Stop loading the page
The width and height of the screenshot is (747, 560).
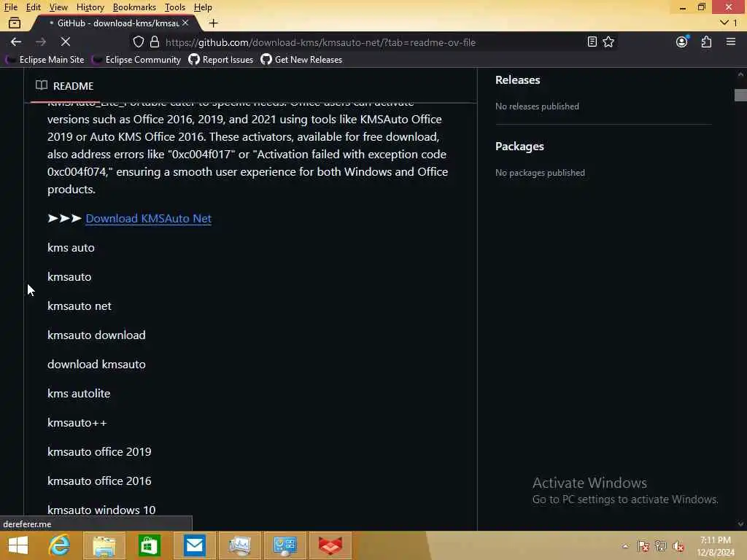pos(66,42)
